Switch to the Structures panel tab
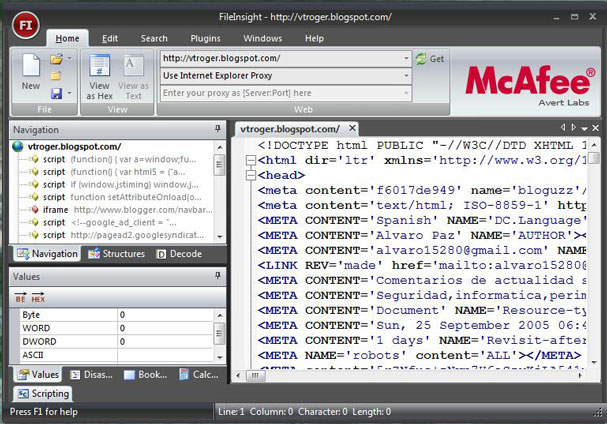607x424 pixels. pos(117,254)
